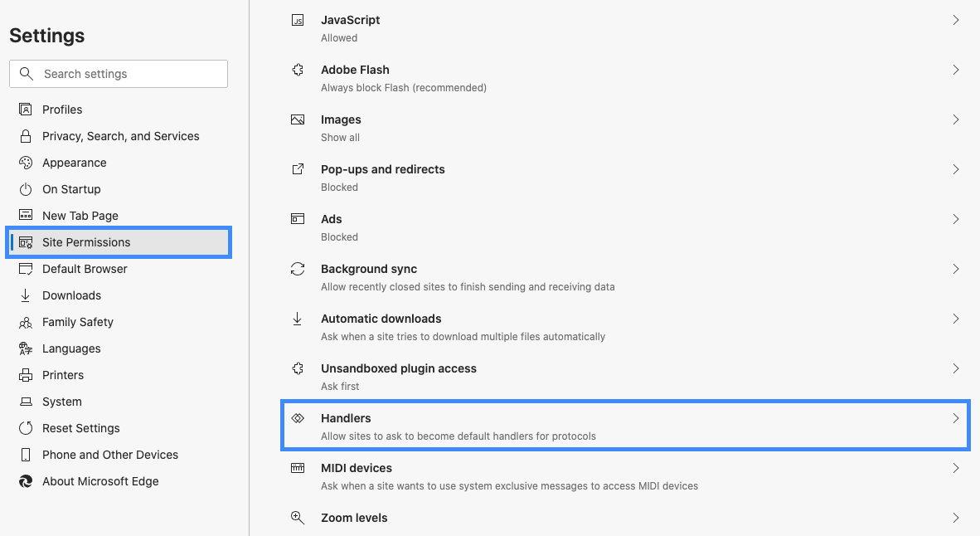The height and width of the screenshot is (536, 980).
Task: Click the Profiles icon in sidebar
Action: (23, 109)
